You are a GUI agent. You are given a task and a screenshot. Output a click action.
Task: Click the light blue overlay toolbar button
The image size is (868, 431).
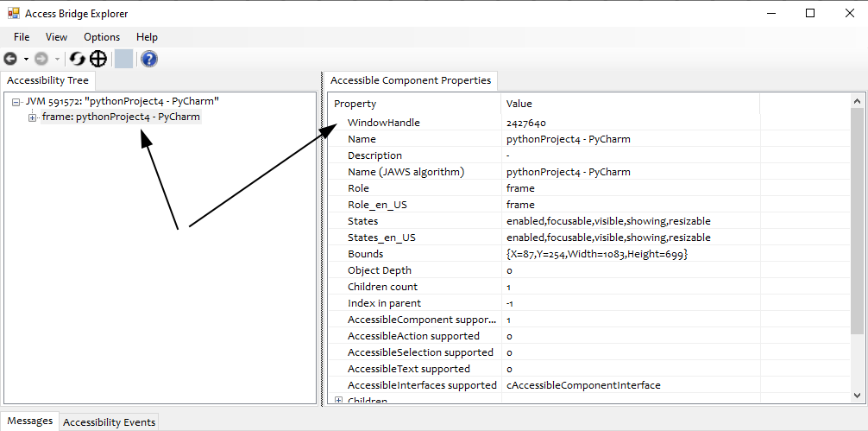(x=123, y=59)
